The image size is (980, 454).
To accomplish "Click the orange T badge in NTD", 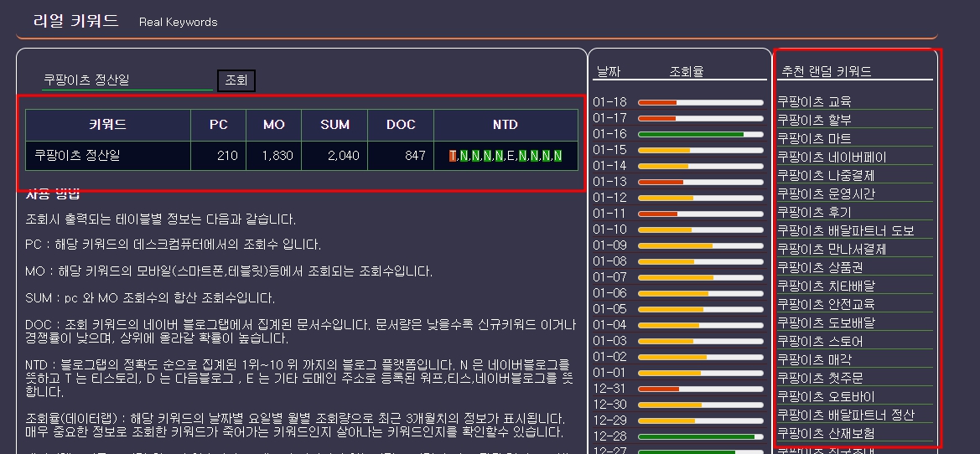I will point(453,156).
